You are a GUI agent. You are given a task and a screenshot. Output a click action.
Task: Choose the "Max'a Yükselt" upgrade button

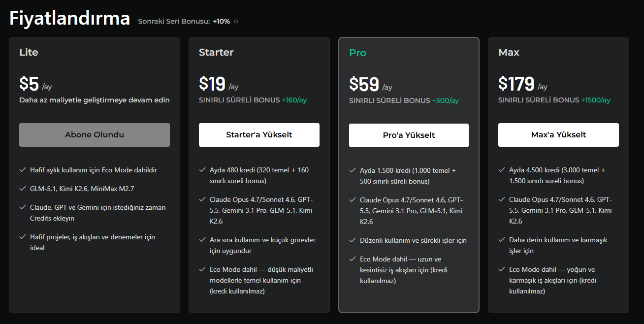(x=558, y=135)
